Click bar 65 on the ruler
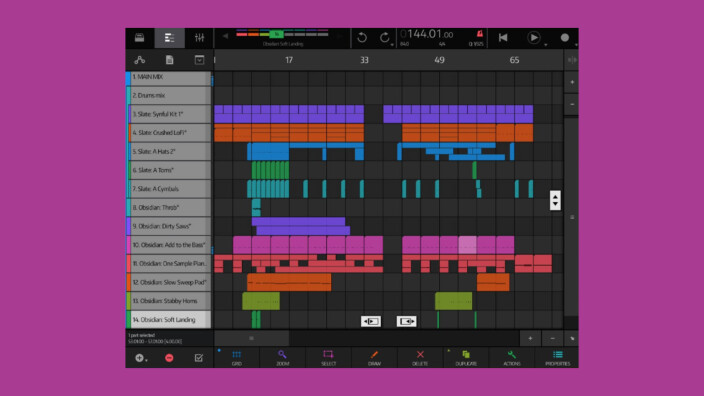This screenshot has width=704, height=396. (x=514, y=60)
